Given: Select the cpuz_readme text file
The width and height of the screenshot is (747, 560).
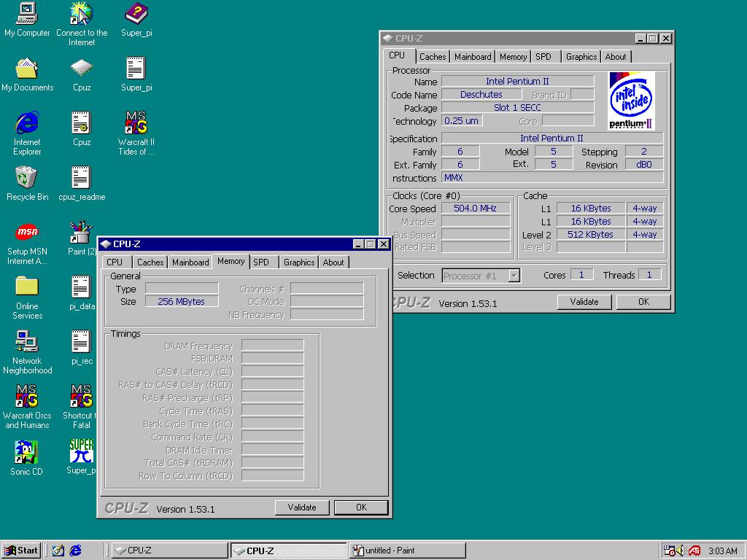Looking at the screenshot, I should tap(82, 183).
